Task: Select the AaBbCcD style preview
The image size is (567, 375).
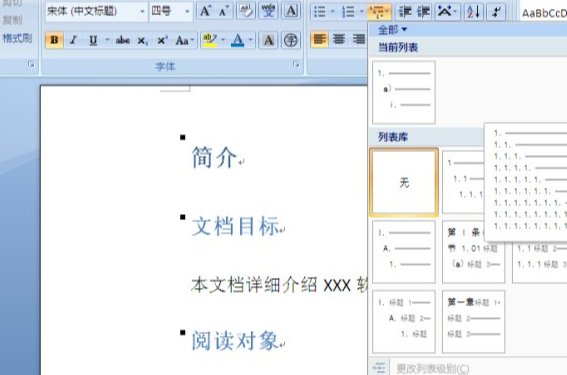Action: pyautogui.click(x=544, y=14)
